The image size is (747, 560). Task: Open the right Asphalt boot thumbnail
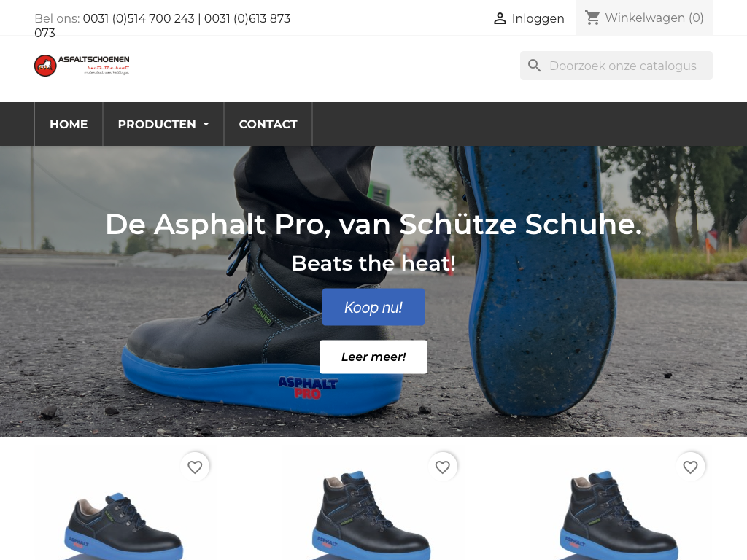[x=619, y=516]
